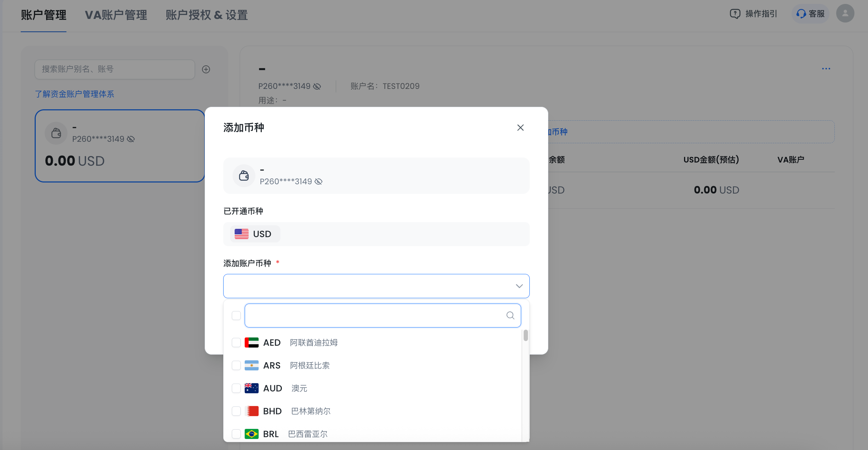
Task: Collapse the 添加账户币种 dropdown chevron
Action: (519, 286)
